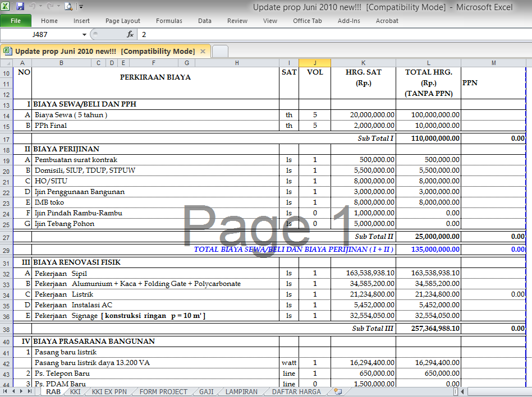
Task: Expand the formula bar dropdown chevron
Action: 528,34
